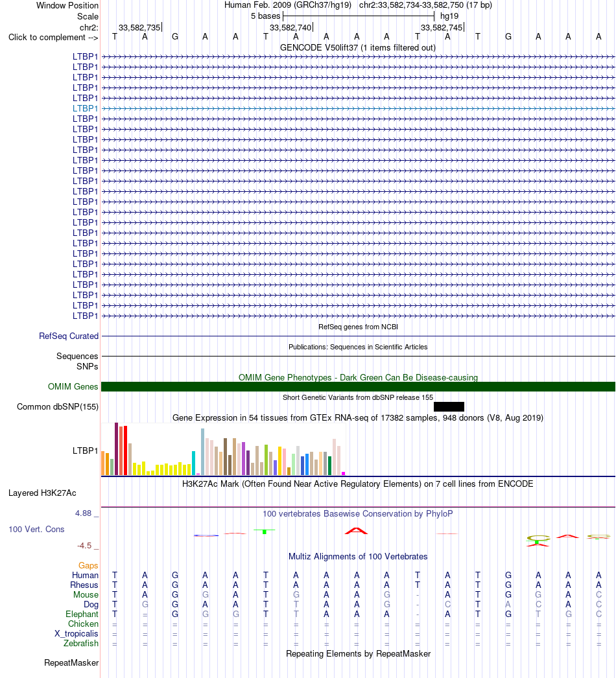Click the Sequences track label
The image size is (616, 678).
pos(77,357)
